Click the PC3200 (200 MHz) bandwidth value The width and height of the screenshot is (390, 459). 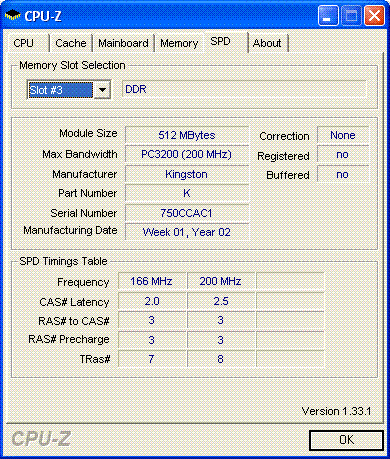tap(187, 154)
